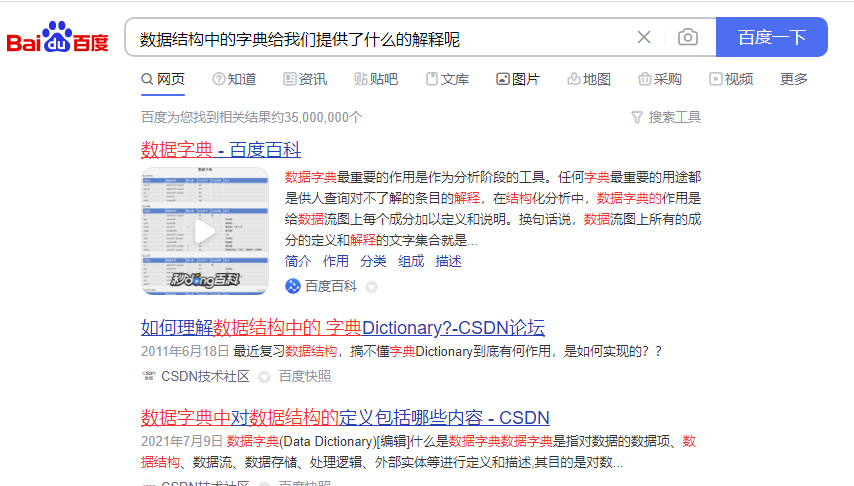The image size is (854, 486).
Task: Jump to the 组成 section link
Action: coord(411,262)
